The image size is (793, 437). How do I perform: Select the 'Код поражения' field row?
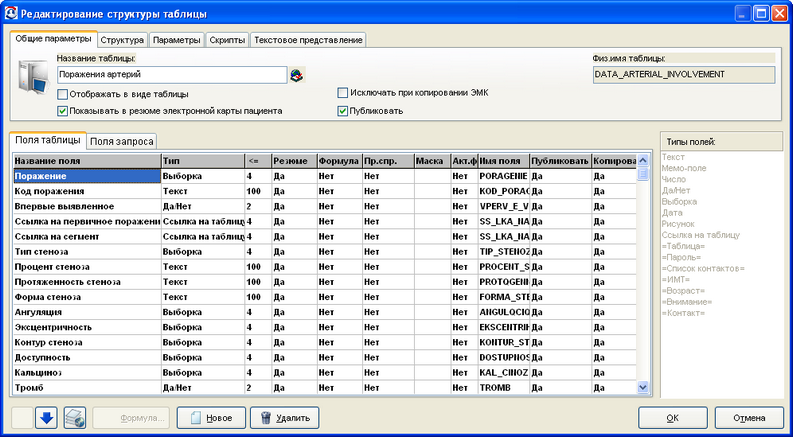(325, 192)
